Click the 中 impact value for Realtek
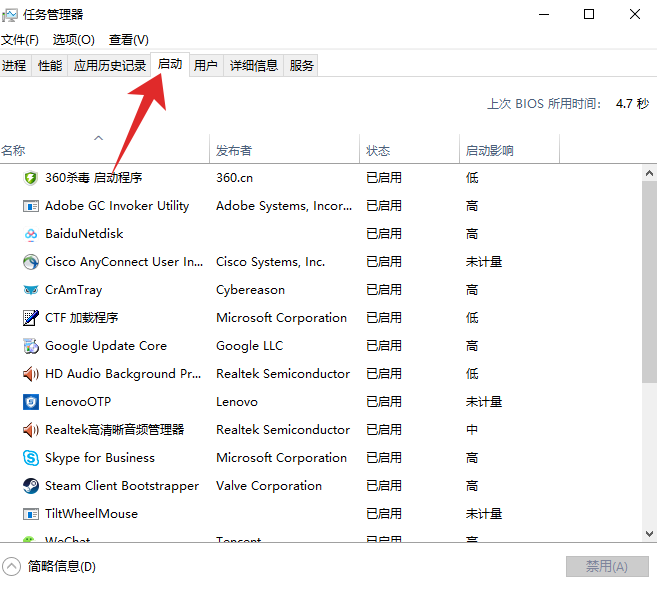This screenshot has width=657, height=591. click(472, 430)
